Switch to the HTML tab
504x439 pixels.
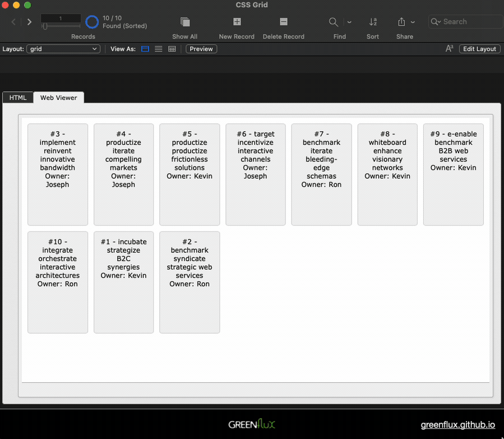coord(18,98)
